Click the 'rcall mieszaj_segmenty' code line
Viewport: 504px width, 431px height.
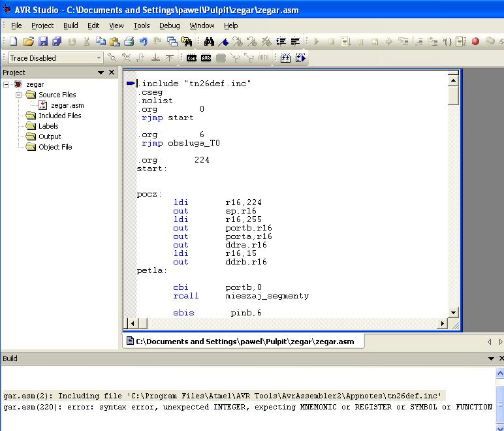coord(241,296)
